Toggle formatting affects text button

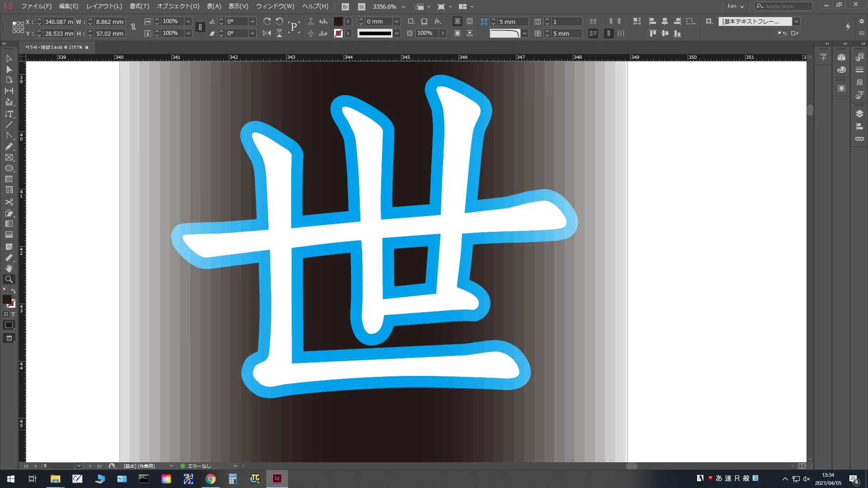coord(13,314)
